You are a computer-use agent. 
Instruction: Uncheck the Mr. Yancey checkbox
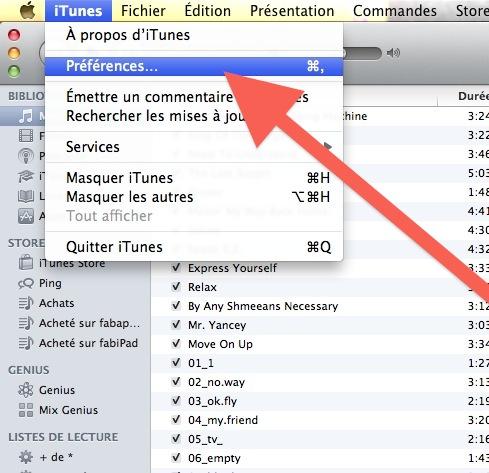coord(176,325)
